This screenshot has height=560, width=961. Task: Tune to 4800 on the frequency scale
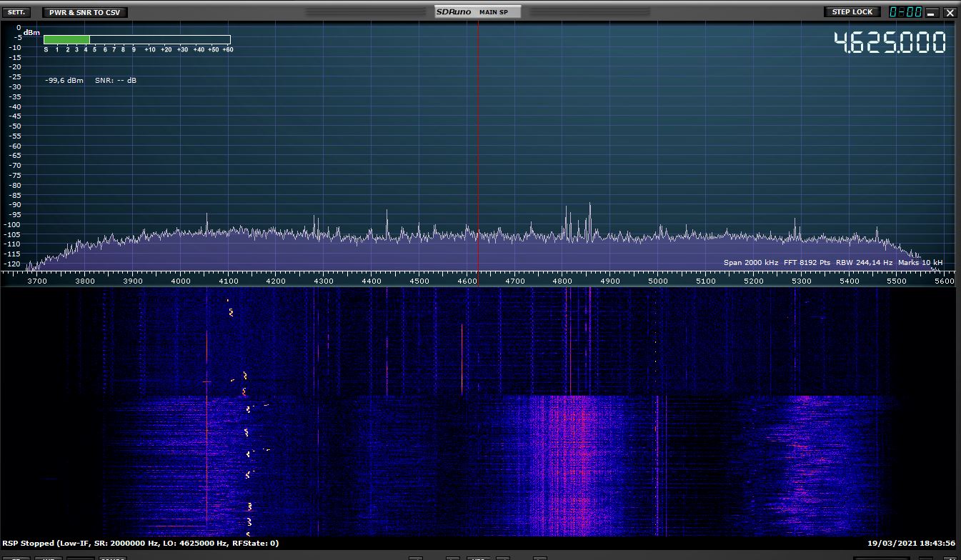562,281
